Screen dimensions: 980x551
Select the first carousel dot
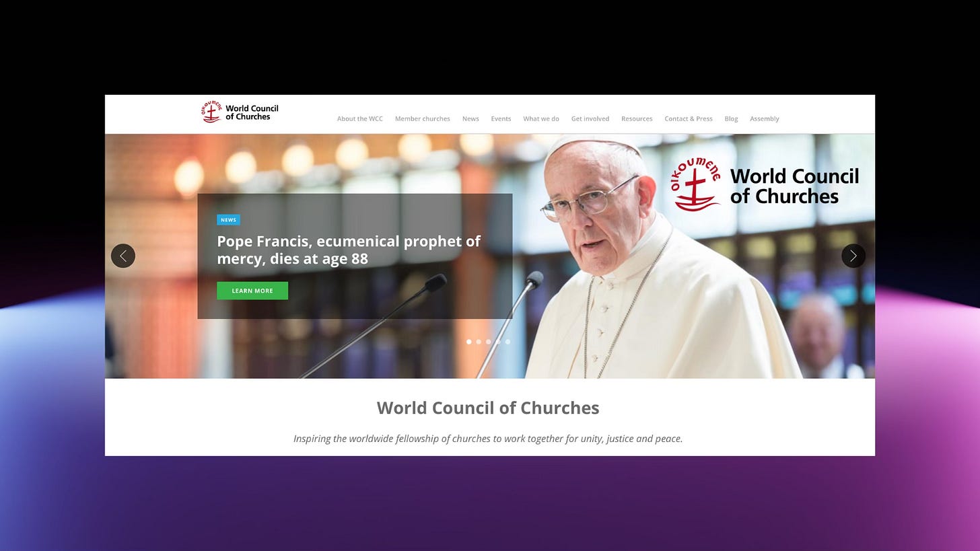click(469, 342)
